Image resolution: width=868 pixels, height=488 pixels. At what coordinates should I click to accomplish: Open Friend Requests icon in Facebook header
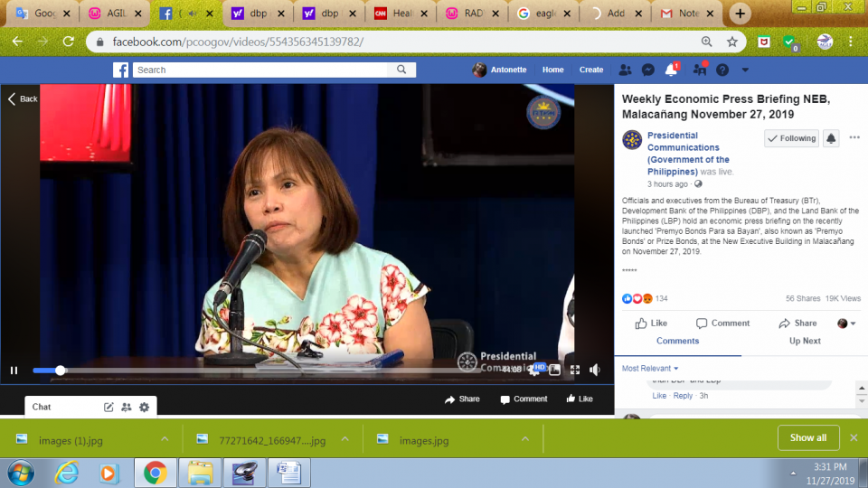(x=624, y=70)
